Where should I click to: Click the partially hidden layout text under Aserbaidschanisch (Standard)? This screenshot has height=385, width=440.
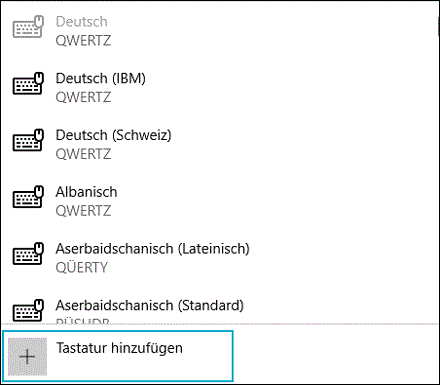click(x=83, y=321)
